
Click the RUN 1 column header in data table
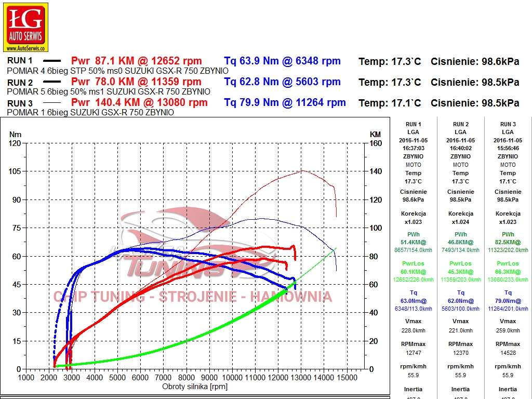(414, 124)
